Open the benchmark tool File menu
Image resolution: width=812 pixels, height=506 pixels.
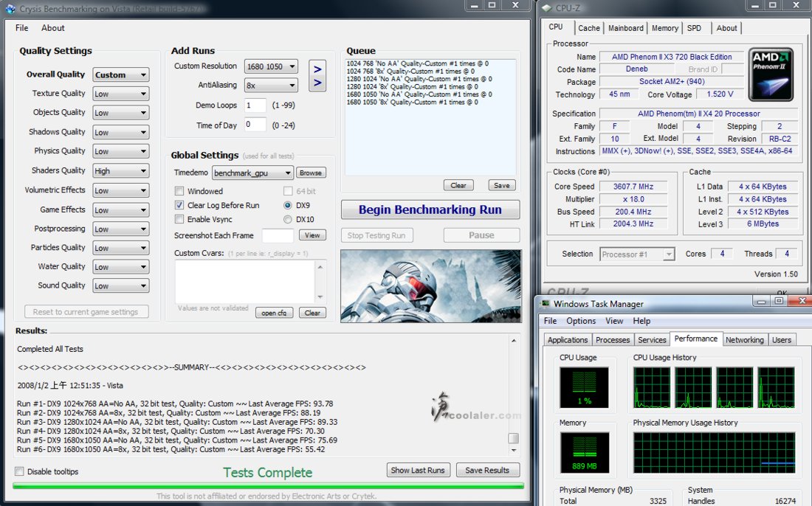click(x=21, y=28)
